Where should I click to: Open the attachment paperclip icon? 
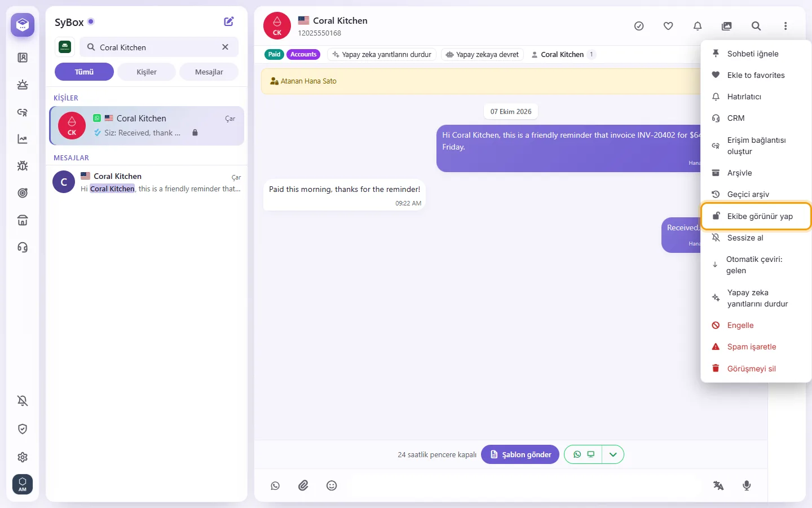pyautogui.click(x=303, y=485)
